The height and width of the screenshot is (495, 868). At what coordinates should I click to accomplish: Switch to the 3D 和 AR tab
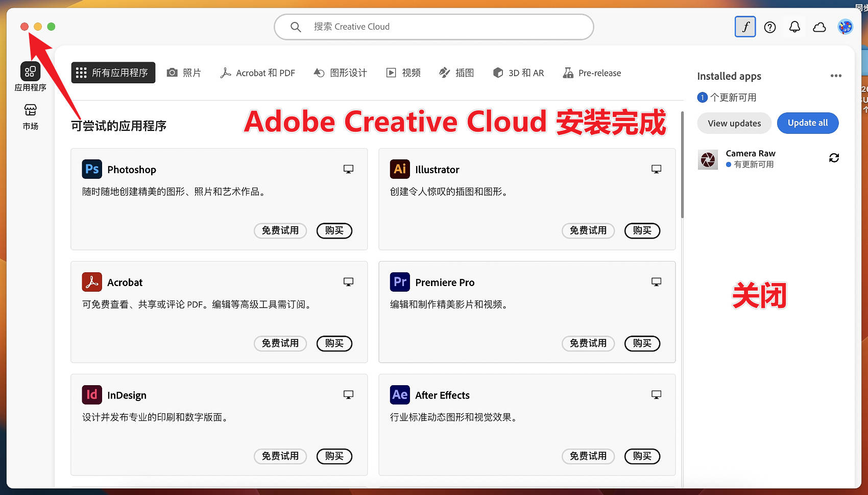[x=518, y=73]
